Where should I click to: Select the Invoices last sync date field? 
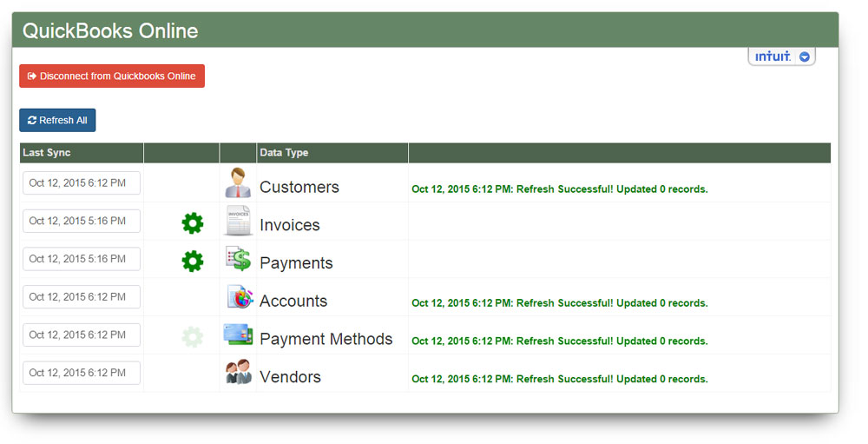point(82,222)
